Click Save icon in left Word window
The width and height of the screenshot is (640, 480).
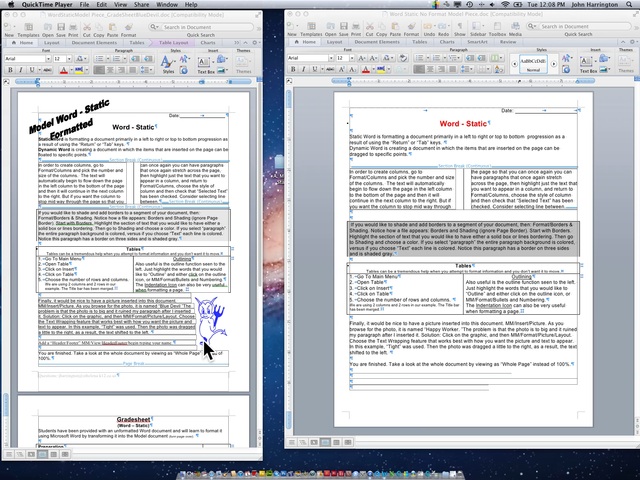[61, 27]
